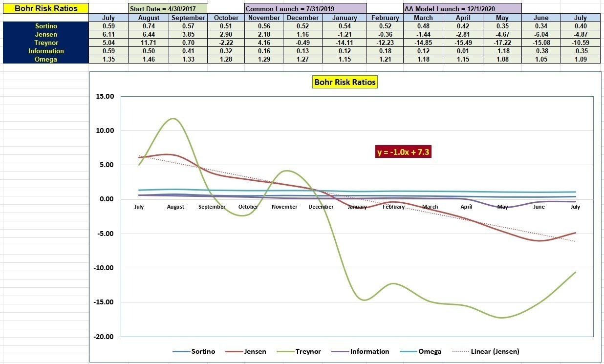Select Treynor value -14.11 cell
The width and height of the screenshot is (604, 364).
[345, 43]
